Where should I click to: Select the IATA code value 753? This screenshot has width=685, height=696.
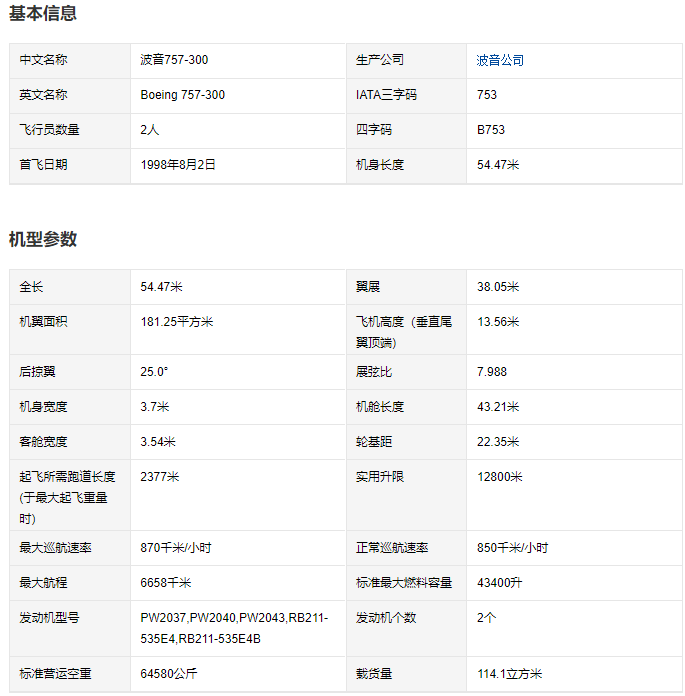coord(487,95)
